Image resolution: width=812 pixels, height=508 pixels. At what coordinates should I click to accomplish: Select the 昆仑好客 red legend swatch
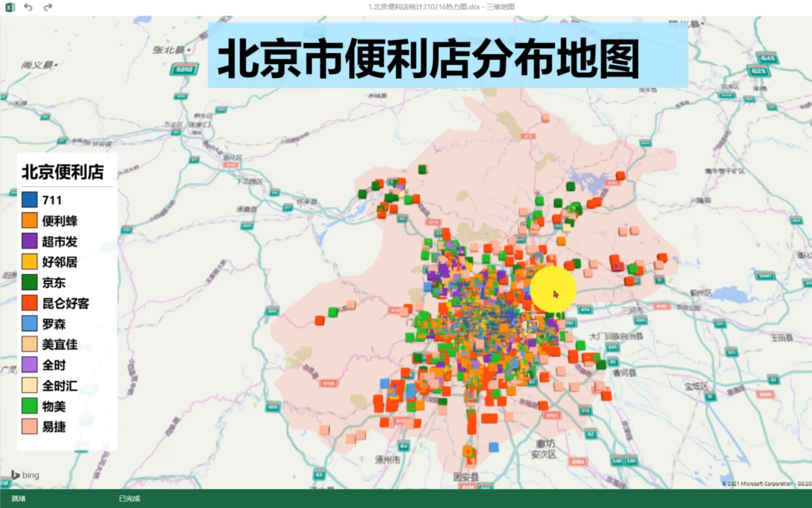point(29,303)
